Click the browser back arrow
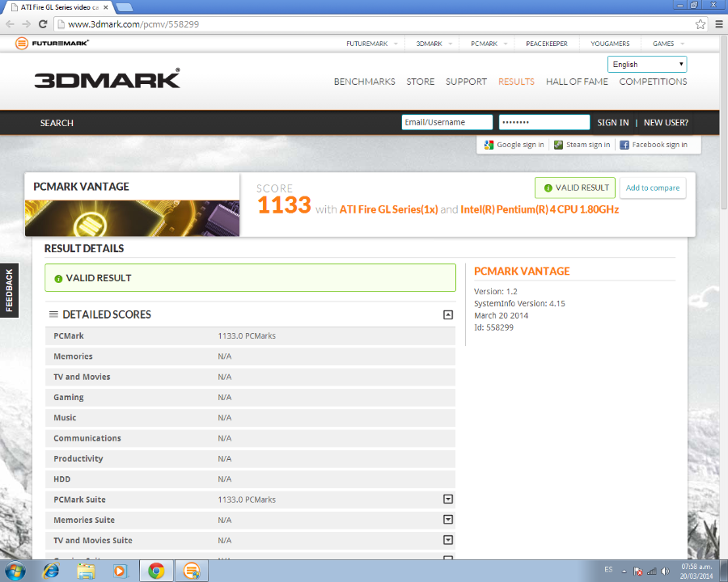Viewport: 728px width, 582px height. (x=11, y=24)
